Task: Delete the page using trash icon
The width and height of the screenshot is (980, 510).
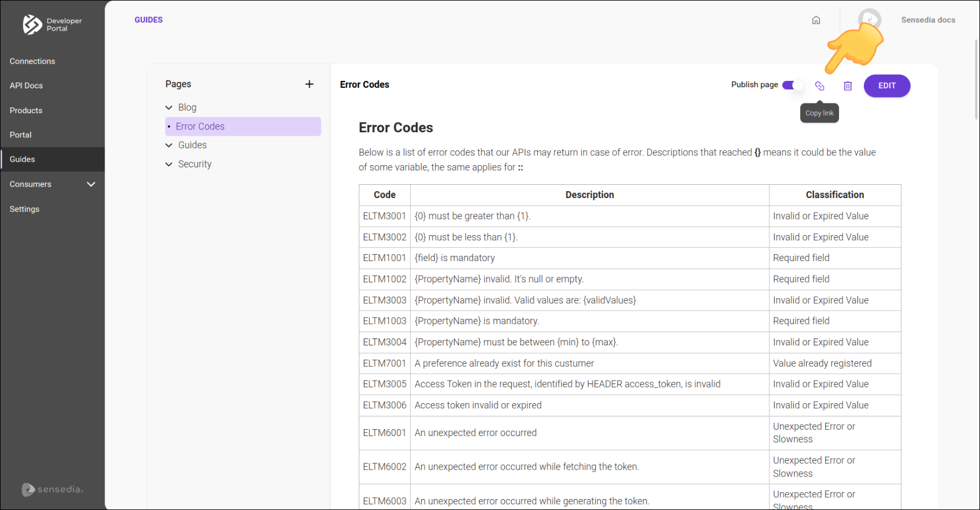Action: point(848,86)
